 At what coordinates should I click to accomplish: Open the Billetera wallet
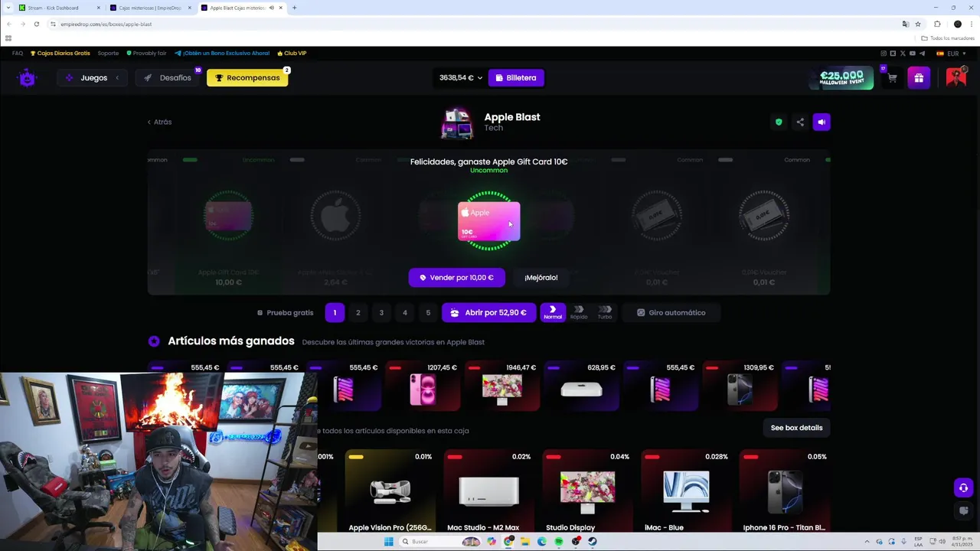(x=515, y=77)
